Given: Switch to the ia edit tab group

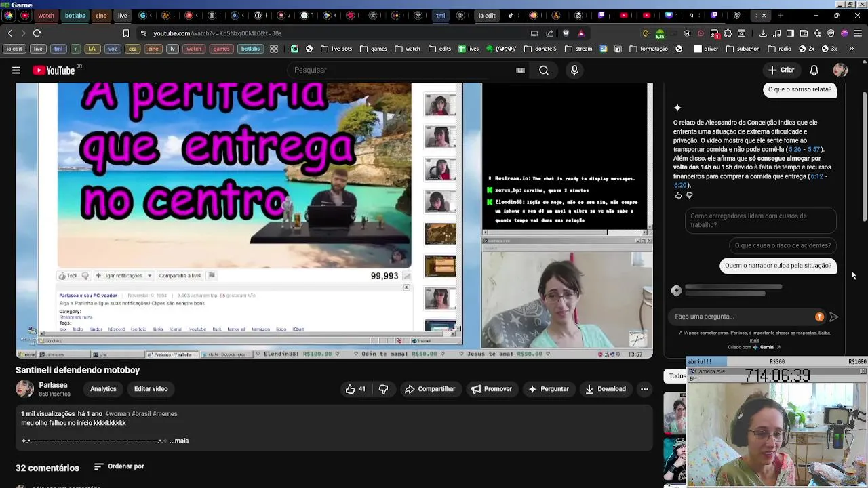Looking at the screenshot, I should click(x=487, y=15).
